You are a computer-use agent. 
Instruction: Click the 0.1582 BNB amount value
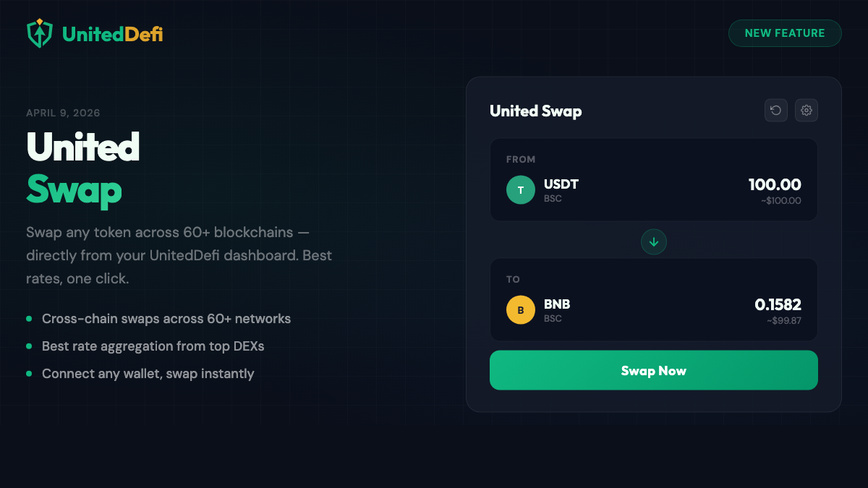[779, 304]
